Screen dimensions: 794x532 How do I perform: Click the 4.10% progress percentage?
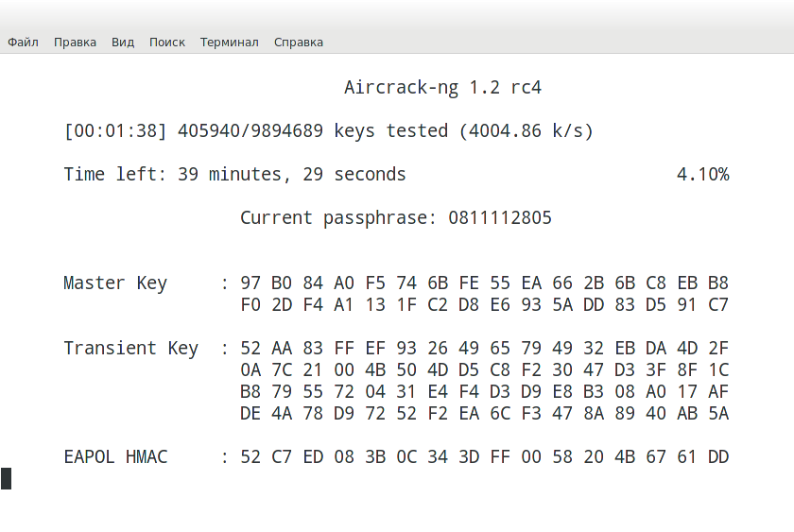(702, 175)
